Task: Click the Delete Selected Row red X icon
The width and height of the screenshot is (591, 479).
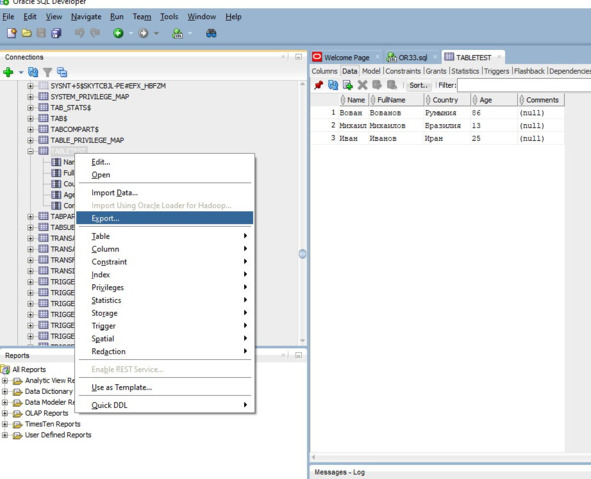Action: click(x=362, y=85)
